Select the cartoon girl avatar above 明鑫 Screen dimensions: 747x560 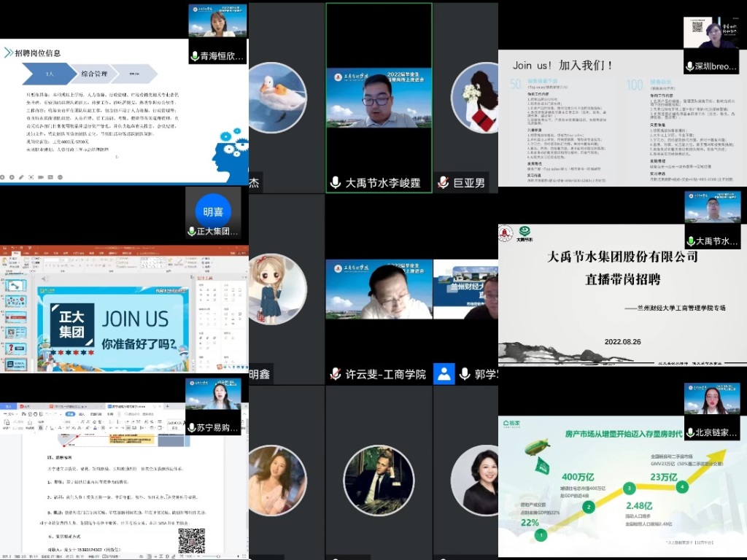coord(277,289)
